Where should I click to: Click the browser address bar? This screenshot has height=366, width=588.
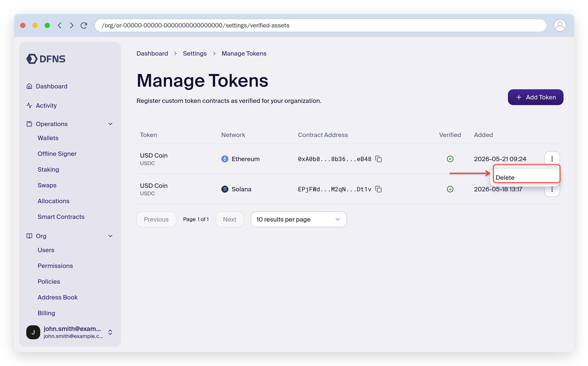coord(320,25)
